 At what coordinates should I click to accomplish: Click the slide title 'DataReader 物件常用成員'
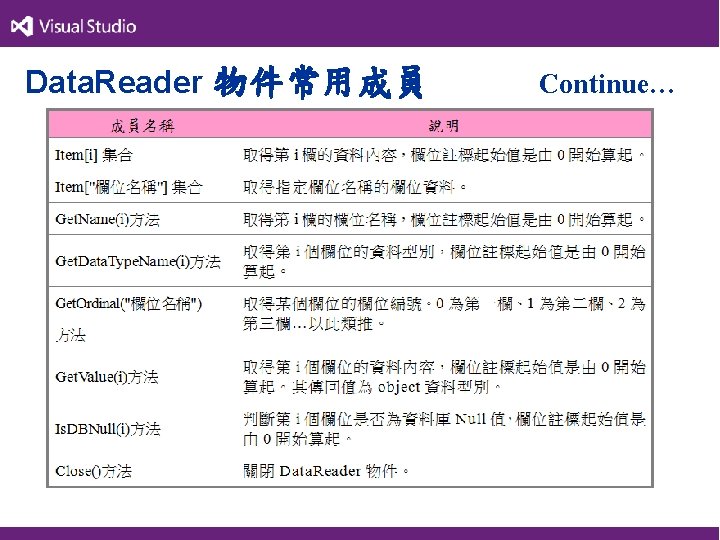pos(224,82)
